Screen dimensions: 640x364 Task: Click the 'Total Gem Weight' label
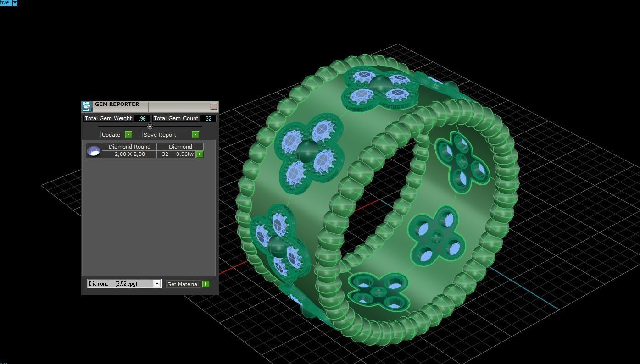(x=108, y=118)
